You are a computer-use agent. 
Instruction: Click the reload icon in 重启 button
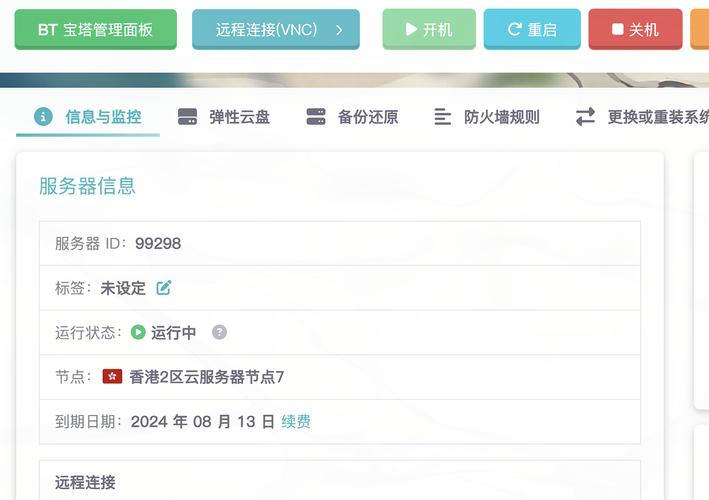click(x=515, y=30)
